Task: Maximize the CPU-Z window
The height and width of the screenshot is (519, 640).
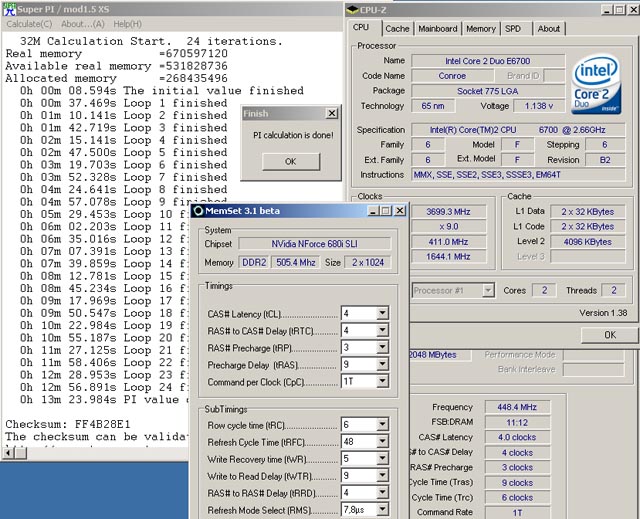Action: tap(620, 10)
